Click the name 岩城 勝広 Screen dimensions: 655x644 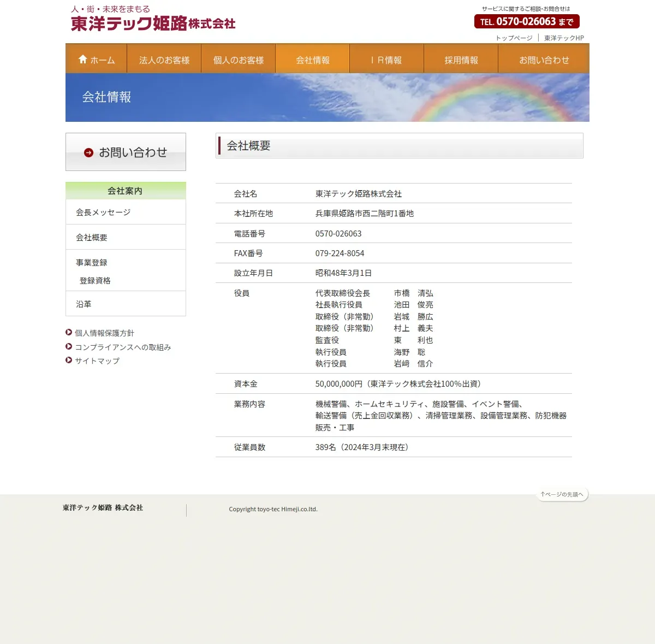[x=414, y=316]
